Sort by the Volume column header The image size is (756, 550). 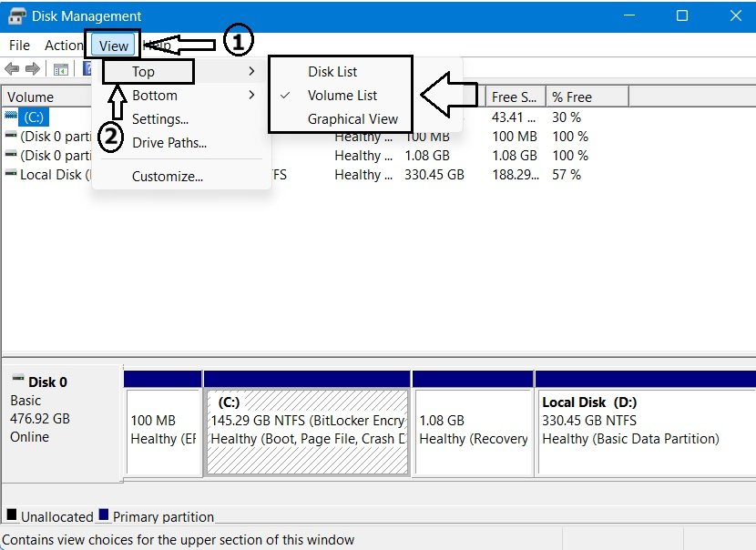[46, 97]
